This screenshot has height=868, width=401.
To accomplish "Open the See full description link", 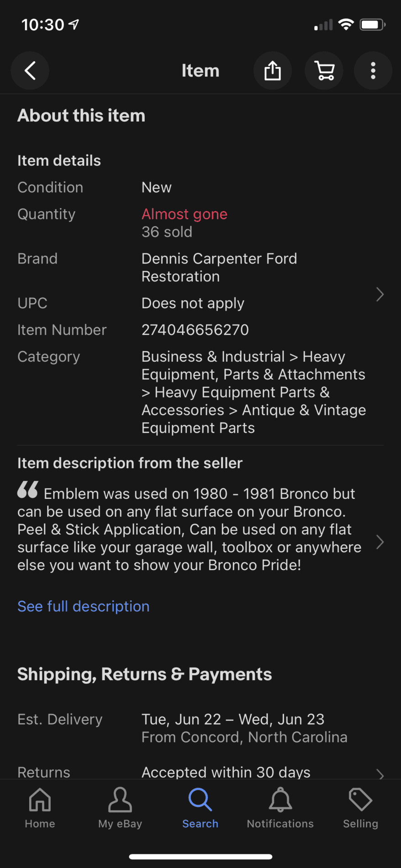I will coord(84,606).
